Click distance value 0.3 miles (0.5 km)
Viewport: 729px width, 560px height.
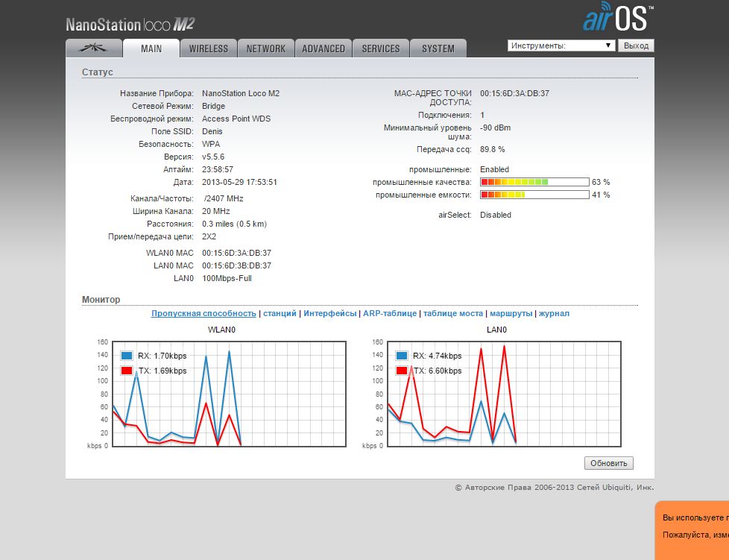(234, 224)
